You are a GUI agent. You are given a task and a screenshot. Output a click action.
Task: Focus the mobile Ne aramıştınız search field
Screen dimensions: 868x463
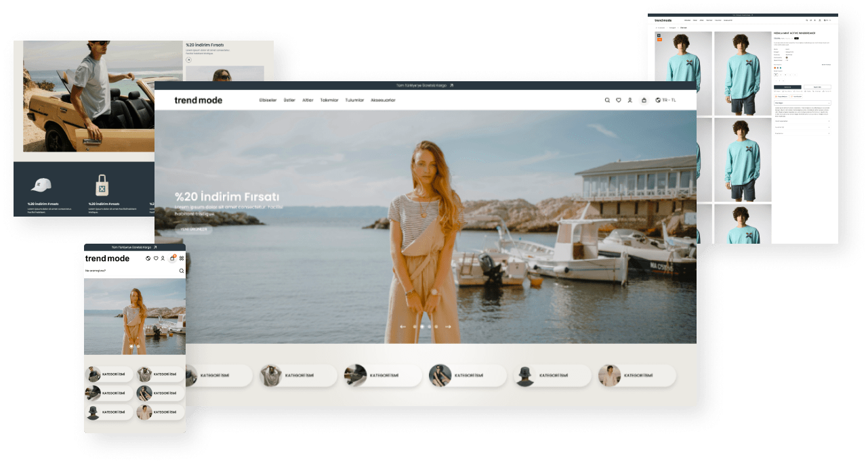click(x=134, y=271)
